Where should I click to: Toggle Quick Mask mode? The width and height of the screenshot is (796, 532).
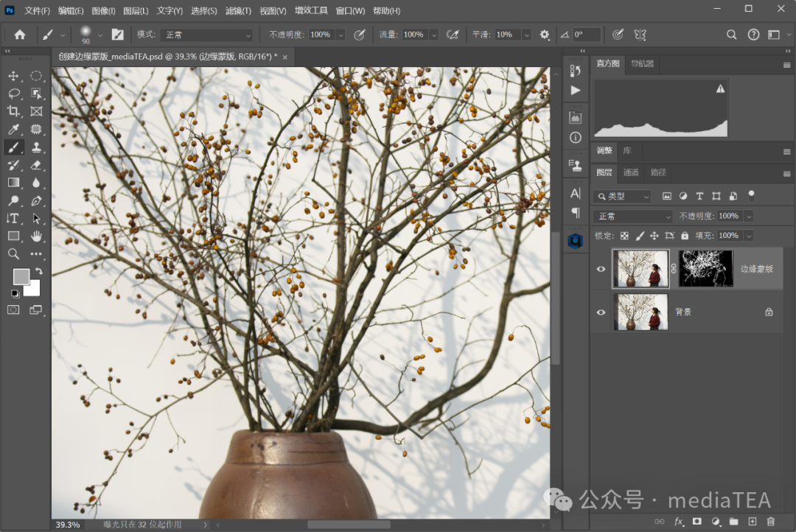click(13, 309)
